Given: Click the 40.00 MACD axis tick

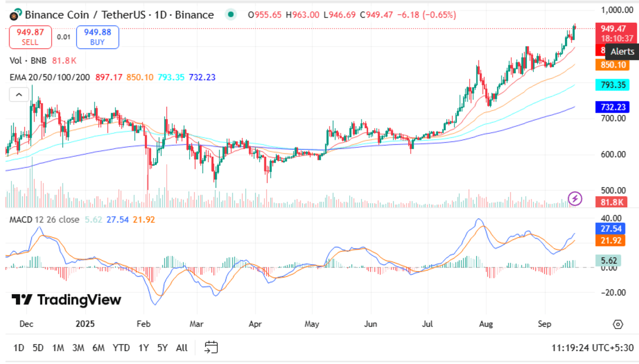Looking at the screenshot, I should pyautogui.click(x=611, y=218).
